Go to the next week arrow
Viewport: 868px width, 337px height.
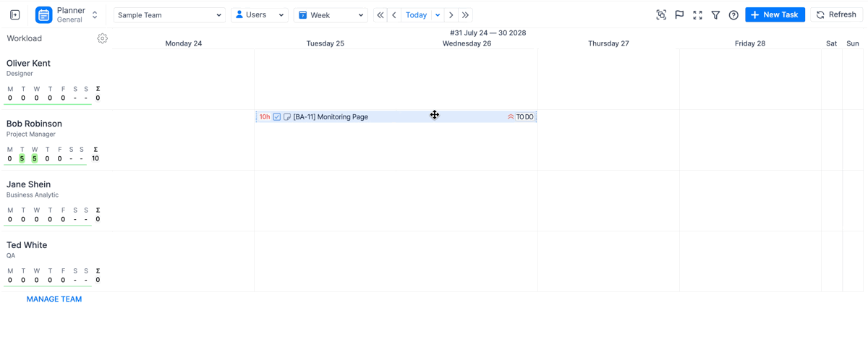451,14
